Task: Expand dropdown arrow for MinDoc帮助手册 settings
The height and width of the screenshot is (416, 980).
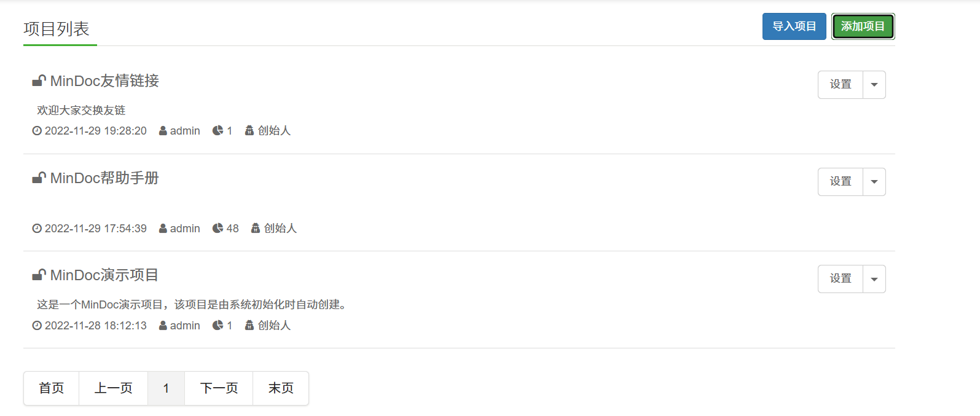Action: click(874, 182)
